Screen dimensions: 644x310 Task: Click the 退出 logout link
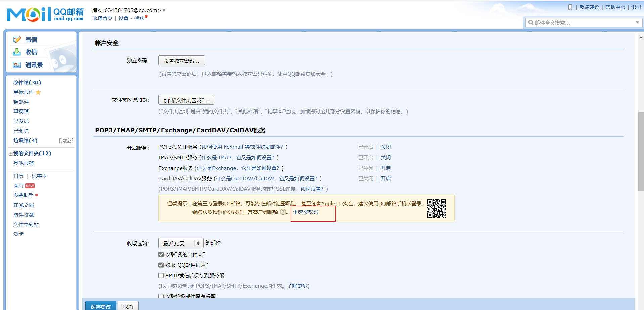[636, 7]
